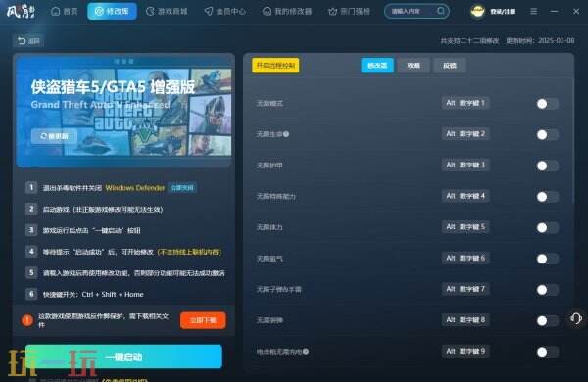Click the Ctrl + Shift + Home hotkey text
The image size is (588, 382).
point(113,294)
